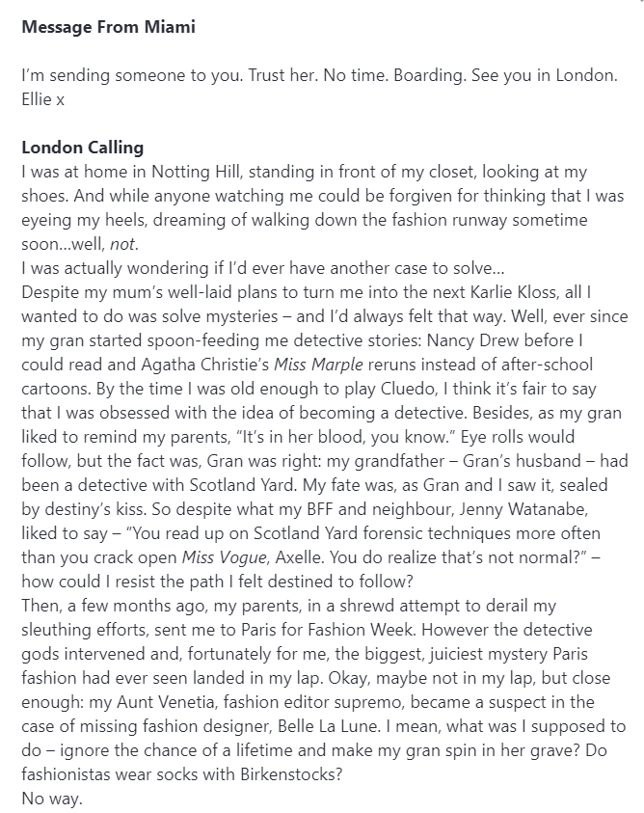Click the "Message From Miami" heading

108,27
